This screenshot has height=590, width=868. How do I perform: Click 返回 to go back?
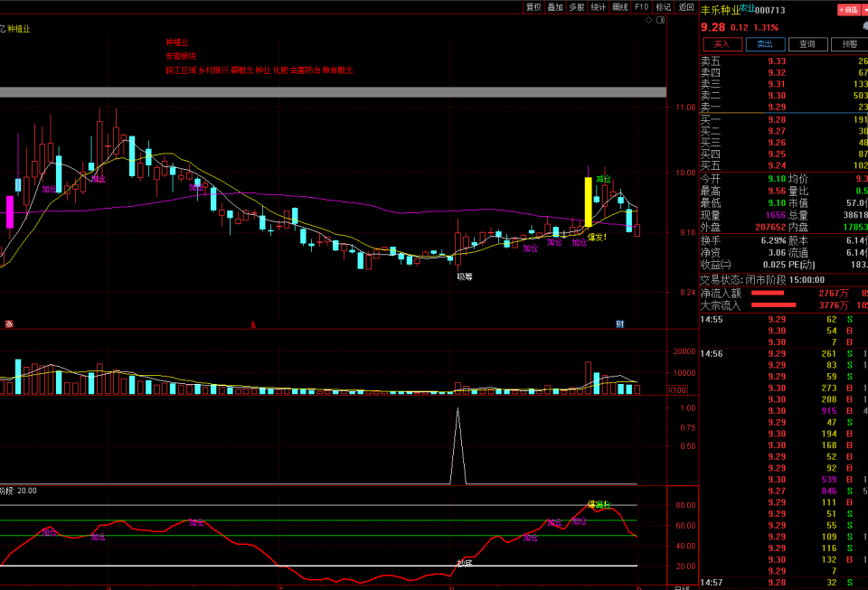pos(686,7)
